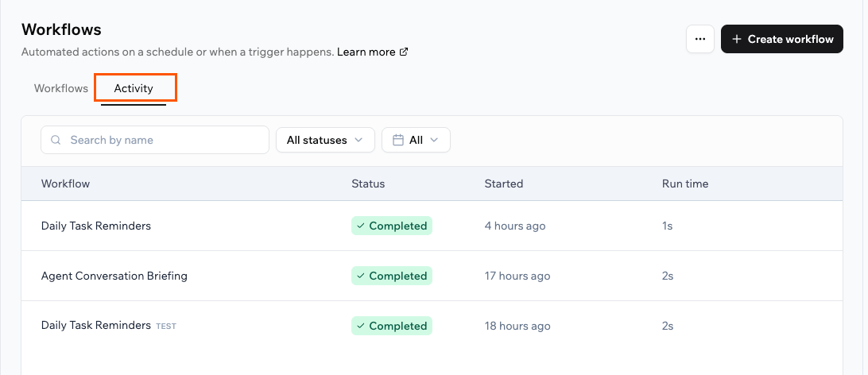Switch to the Workflows tab

point(61,88)
